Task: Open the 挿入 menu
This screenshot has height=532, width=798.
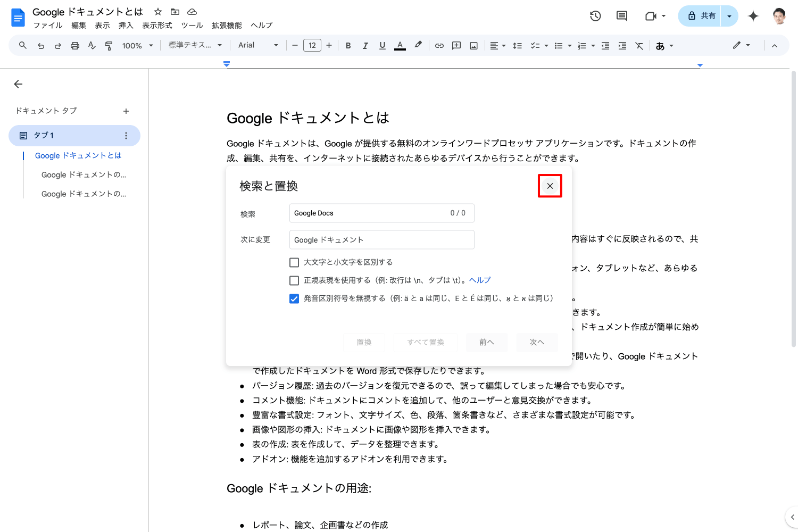Action: point(126,26)
